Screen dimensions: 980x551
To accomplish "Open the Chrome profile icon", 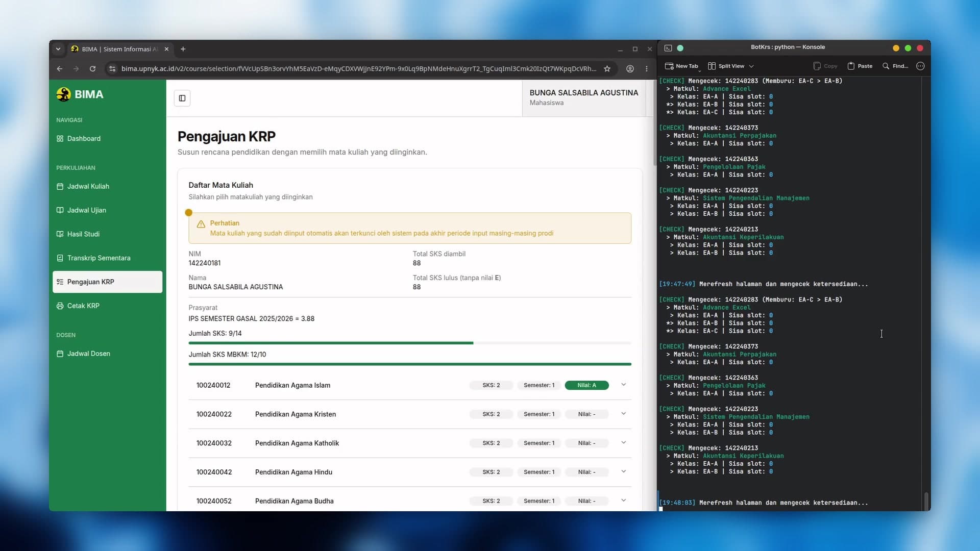I will coord(630,68).
